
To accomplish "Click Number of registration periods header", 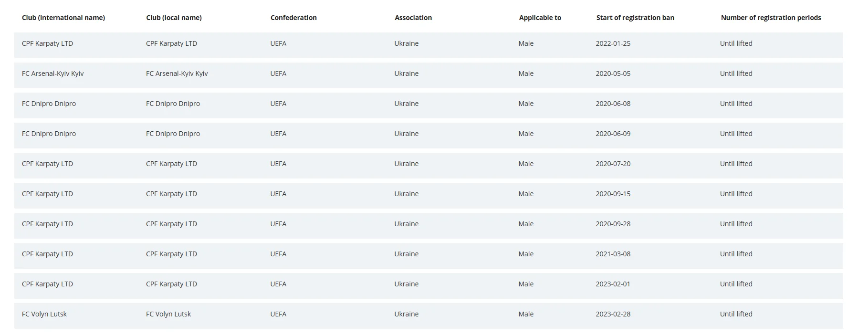I will (771, 18).
